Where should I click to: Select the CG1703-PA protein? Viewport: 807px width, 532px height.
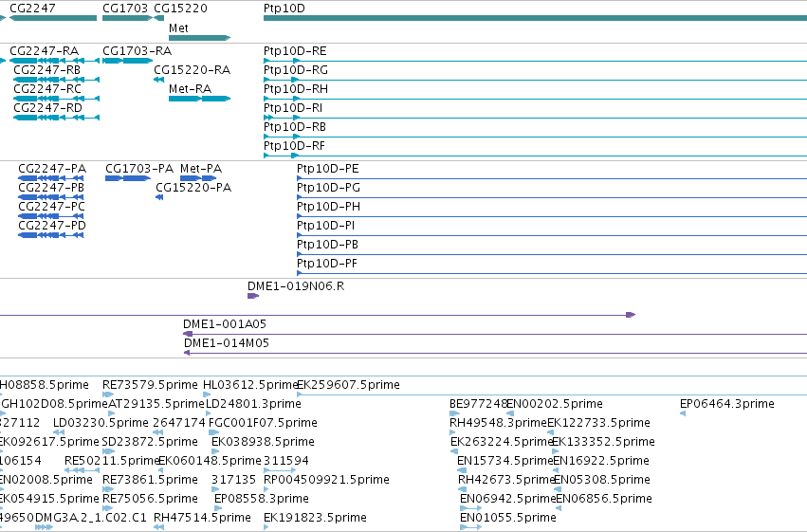tap(128, 178)
